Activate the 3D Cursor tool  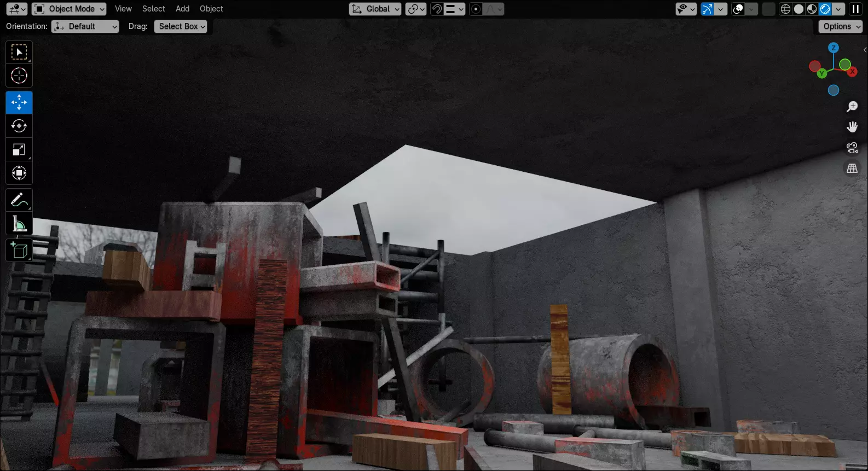coord(19,75)
